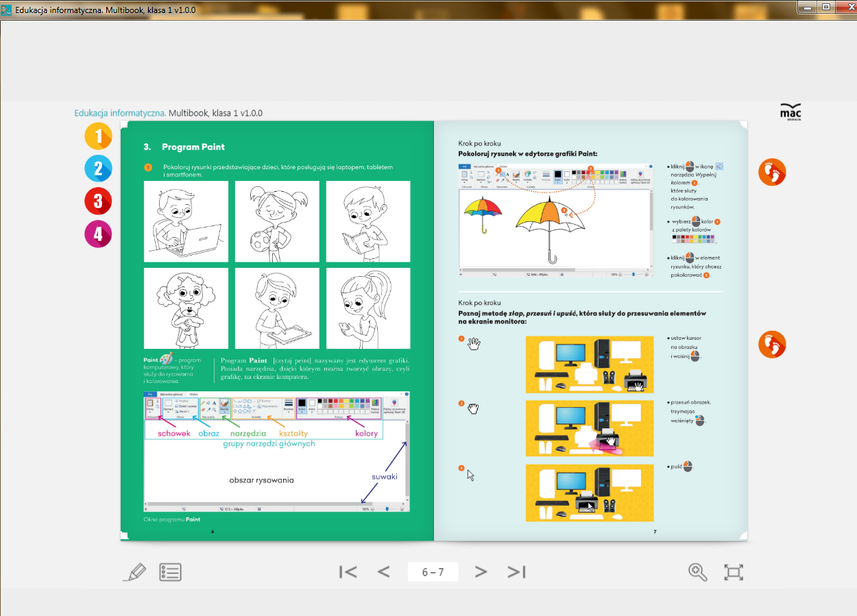Viewport: 857px width, 616px height.
Task: Click the 'narzędzia' label
Action: pyautogui.click(x=248, y=434)
